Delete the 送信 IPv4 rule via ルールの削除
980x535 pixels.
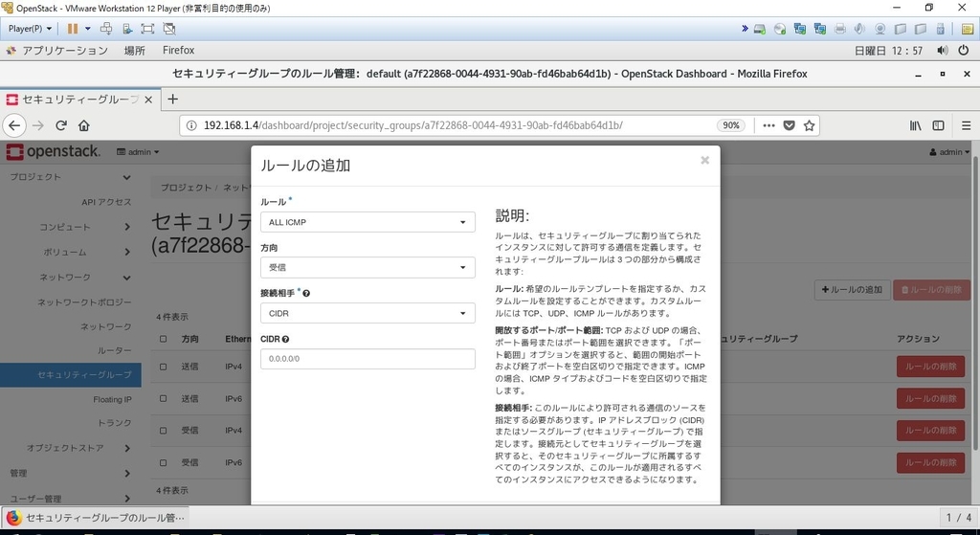(x=930, y=367)
